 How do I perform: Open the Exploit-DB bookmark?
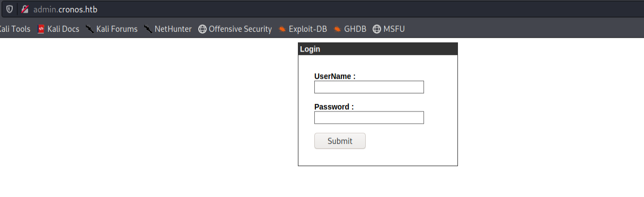coord(303,29)
